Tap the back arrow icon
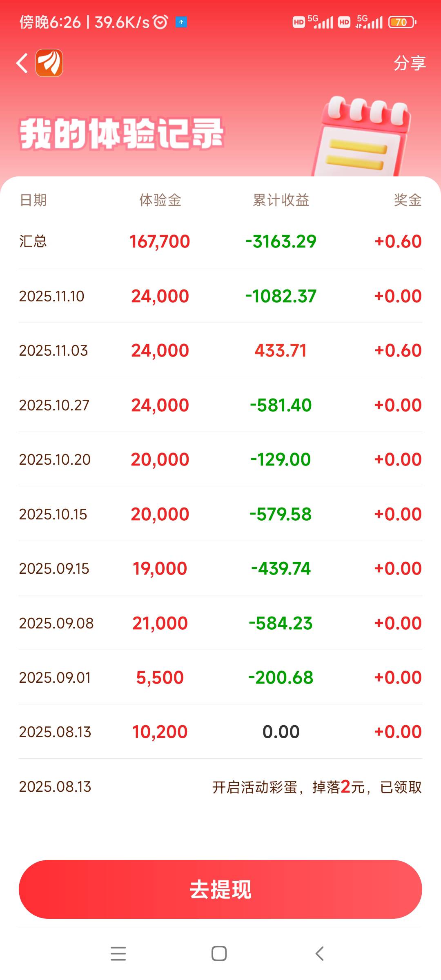The height and width of the screenshot is (980, 441). pyautogui.click(x=22, y=63)
